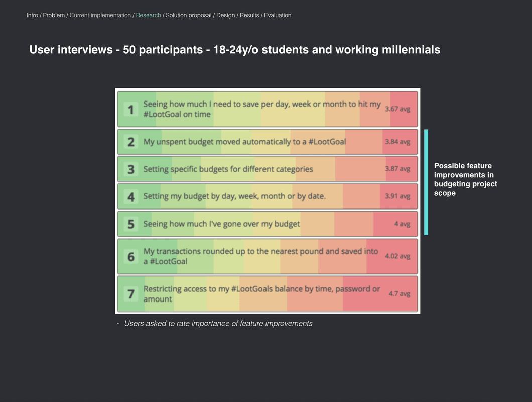532x402 pixels.
Task: Click 'Seeing how much I need to save' row text
Action: click(262, 109)
